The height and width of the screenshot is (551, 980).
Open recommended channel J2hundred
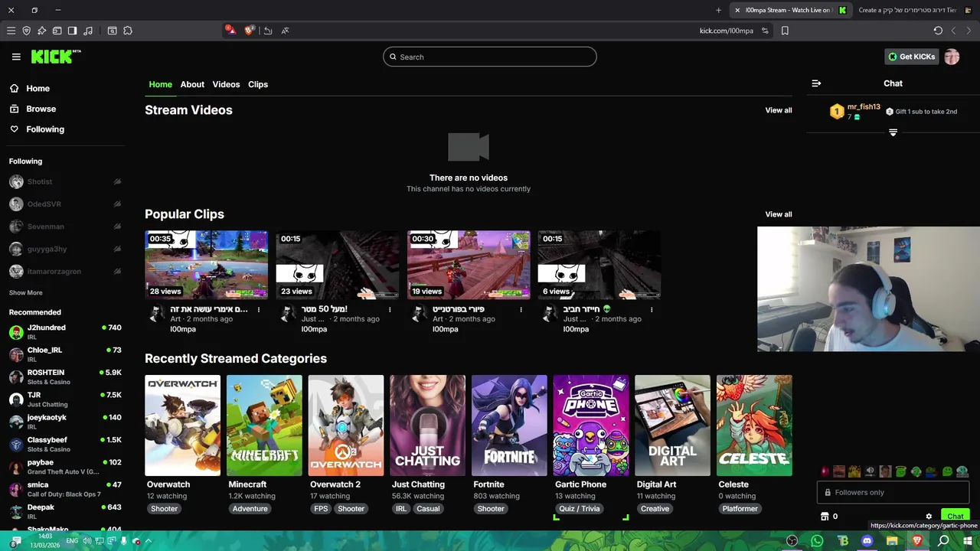tap(64, 331)
